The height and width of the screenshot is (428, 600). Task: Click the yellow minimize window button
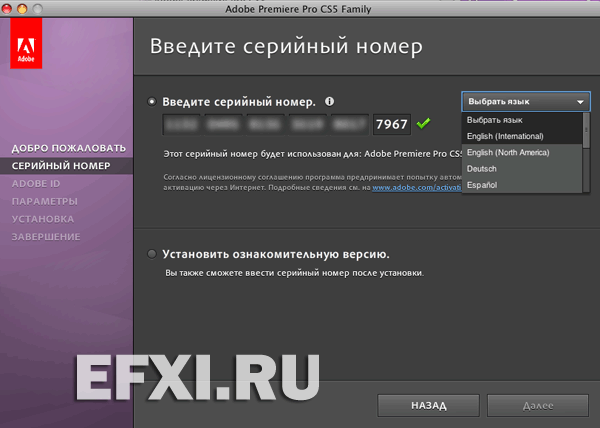(22, 8)
